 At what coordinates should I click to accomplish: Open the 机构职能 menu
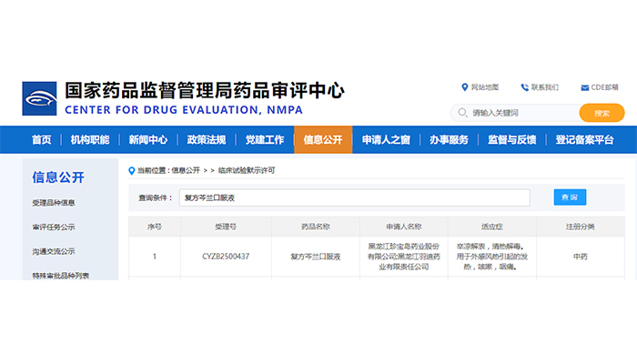tap(89, 140)
